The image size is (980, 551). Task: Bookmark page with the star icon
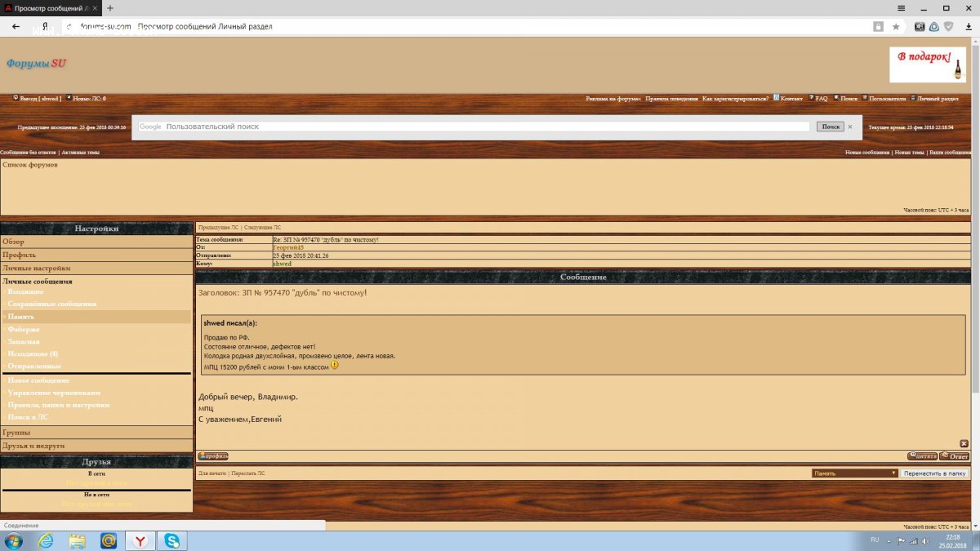(x=896, y=26)
